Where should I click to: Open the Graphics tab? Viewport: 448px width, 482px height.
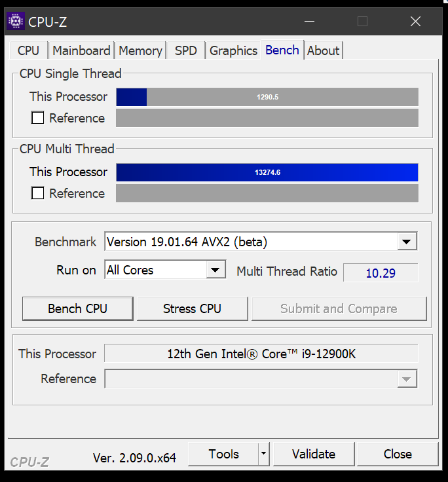pyautogui.click(x=233, y=50)
